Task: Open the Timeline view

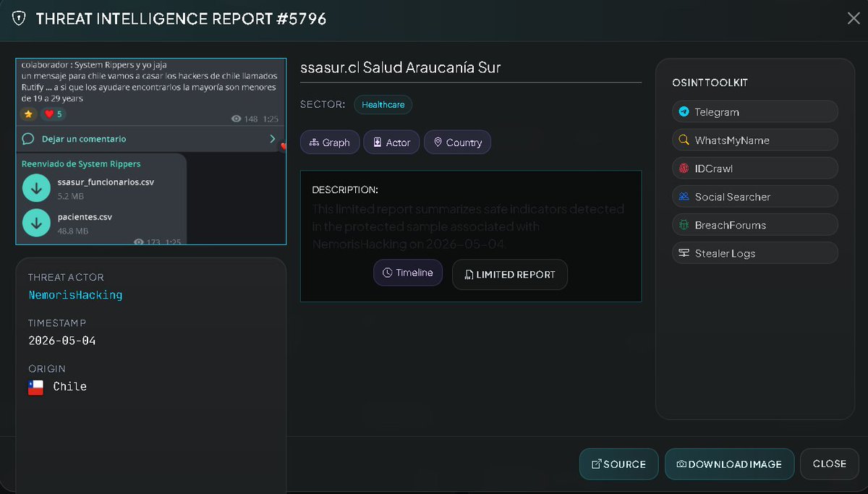Action: click(408, 273)
